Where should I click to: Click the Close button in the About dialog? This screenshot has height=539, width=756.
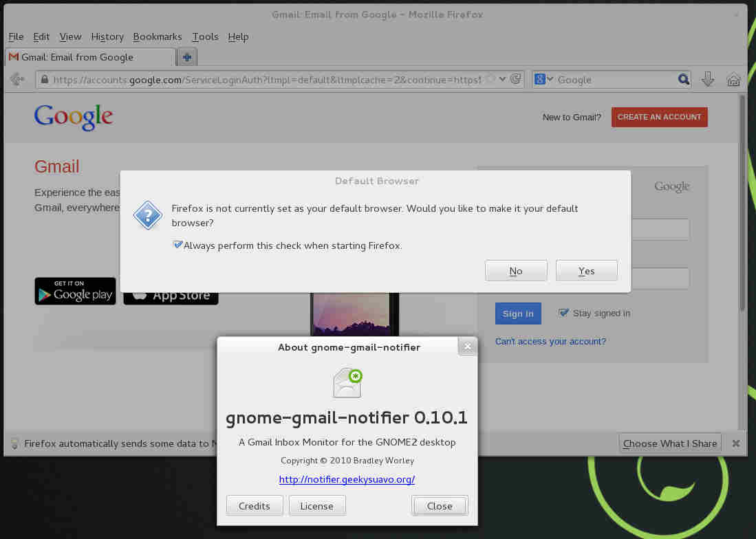click(440, 506)
